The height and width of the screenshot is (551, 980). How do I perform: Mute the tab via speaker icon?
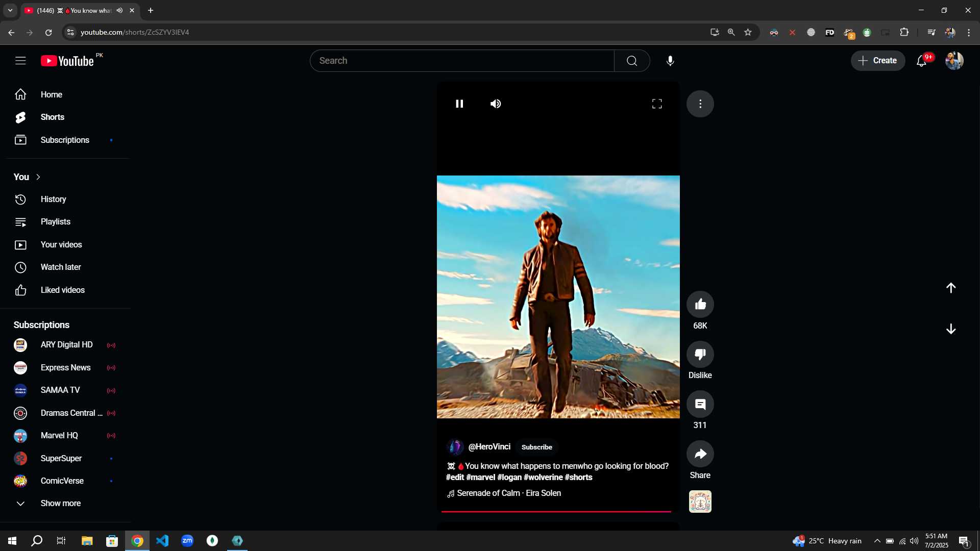click(119, 10)
